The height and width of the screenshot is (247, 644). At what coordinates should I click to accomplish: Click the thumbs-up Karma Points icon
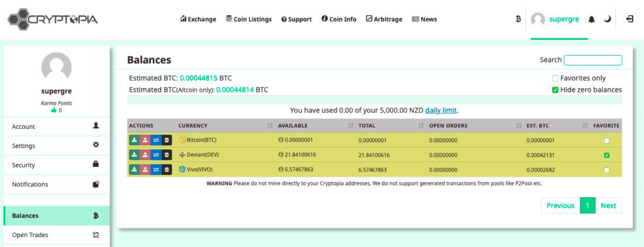tap(53, 111)
